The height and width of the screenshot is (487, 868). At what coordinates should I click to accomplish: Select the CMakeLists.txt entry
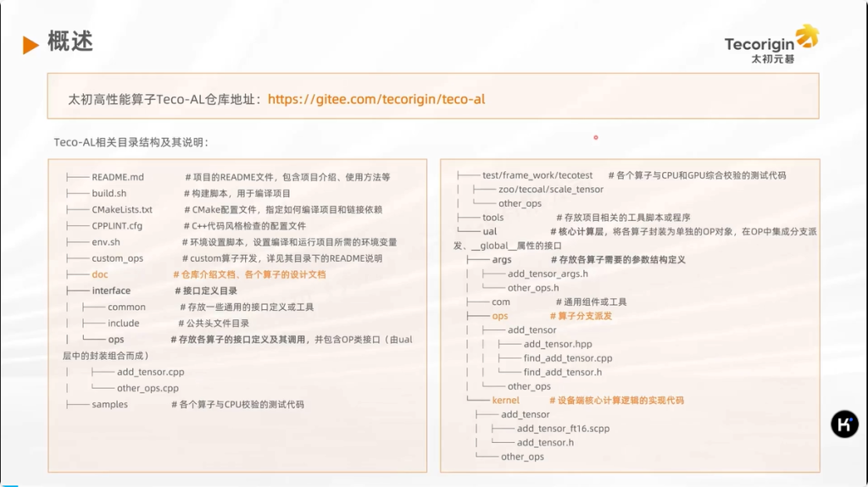[x=122, y=209]
